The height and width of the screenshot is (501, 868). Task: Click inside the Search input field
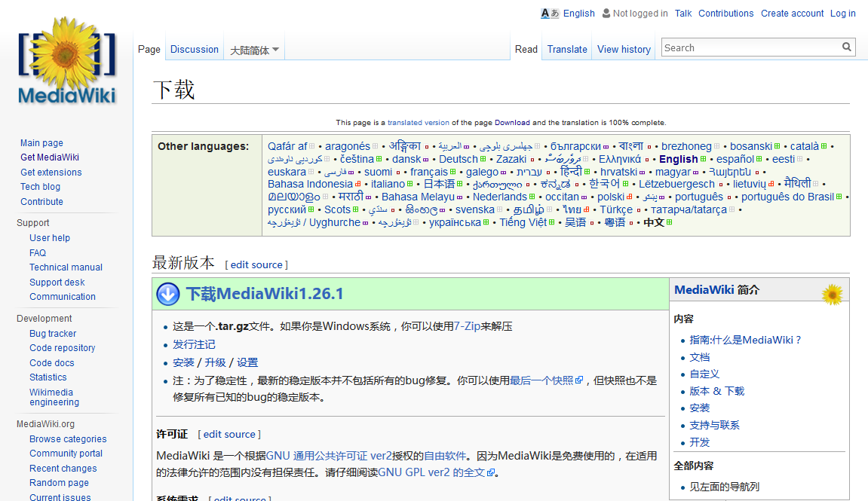(x=750, y=47)
